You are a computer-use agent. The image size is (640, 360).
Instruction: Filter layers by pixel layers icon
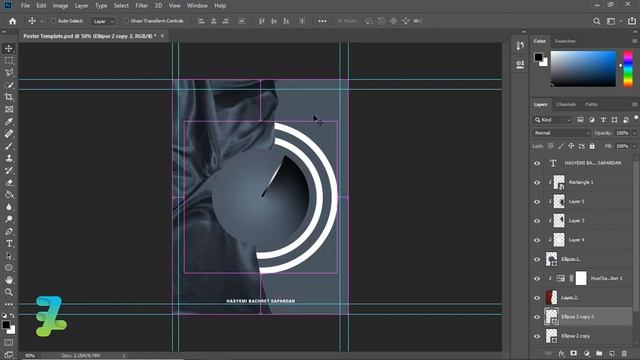(x=580, y=120)
